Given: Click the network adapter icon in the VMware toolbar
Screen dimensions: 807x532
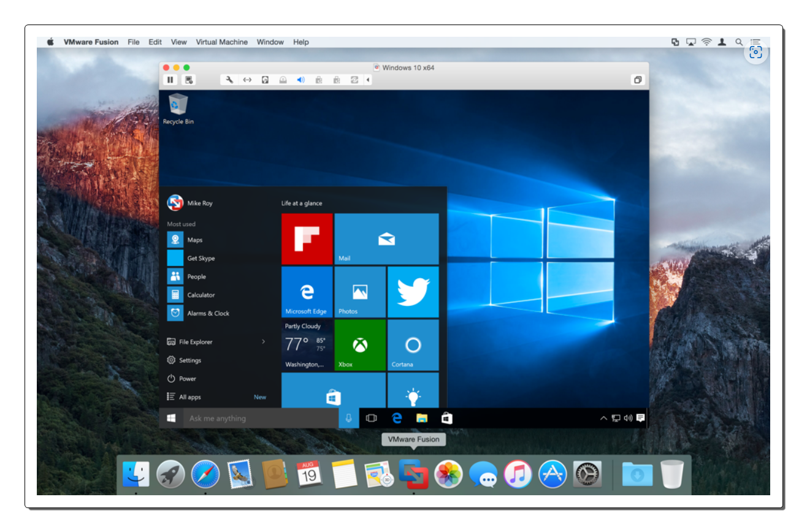Looking at the screenshot, I should (247, 80).
